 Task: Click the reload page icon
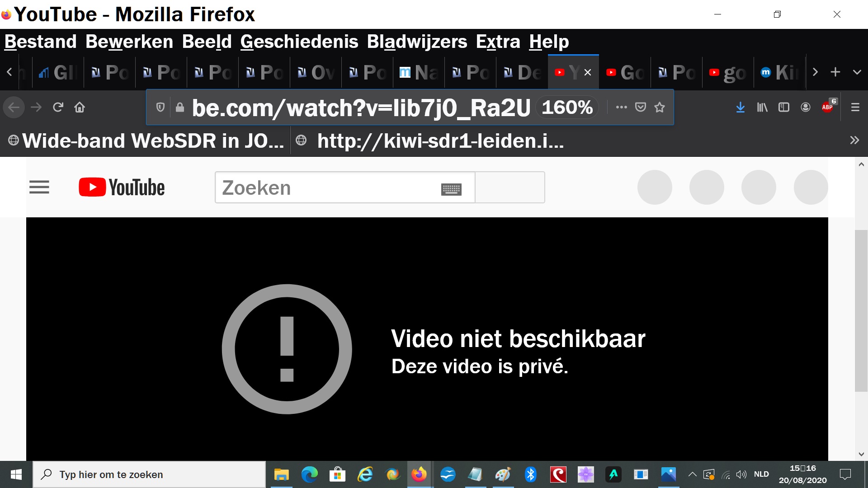pos(58,108)
